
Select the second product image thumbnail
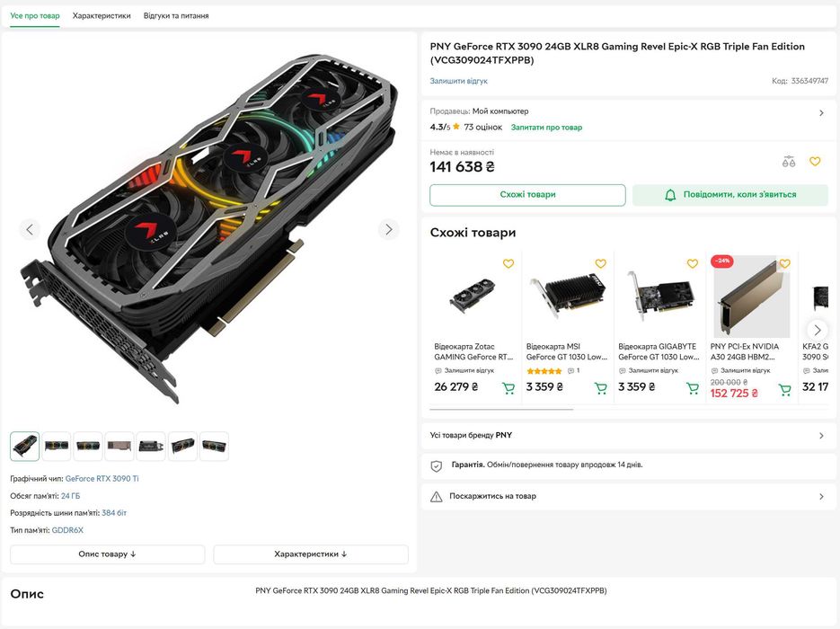tap(57, 446)
